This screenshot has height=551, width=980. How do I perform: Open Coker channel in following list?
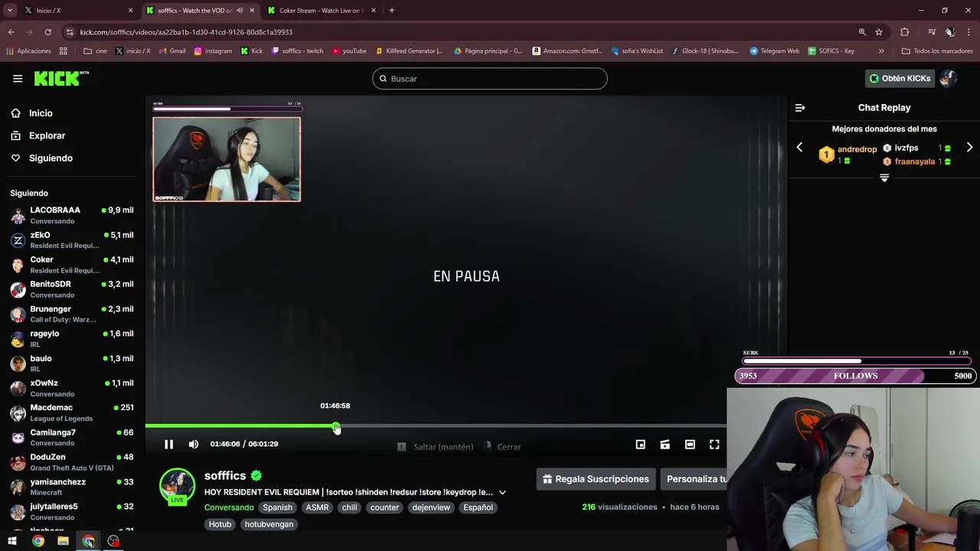pyautogui.click(x=72, y=265)
